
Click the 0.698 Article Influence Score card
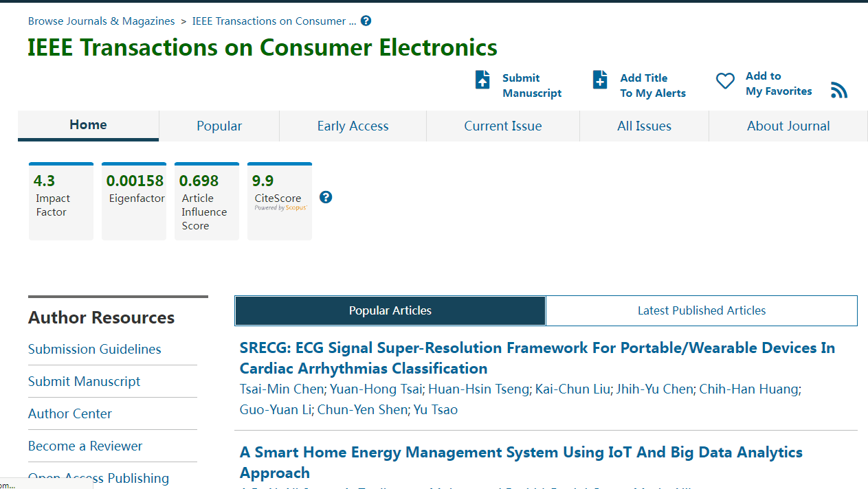point(207,201)
